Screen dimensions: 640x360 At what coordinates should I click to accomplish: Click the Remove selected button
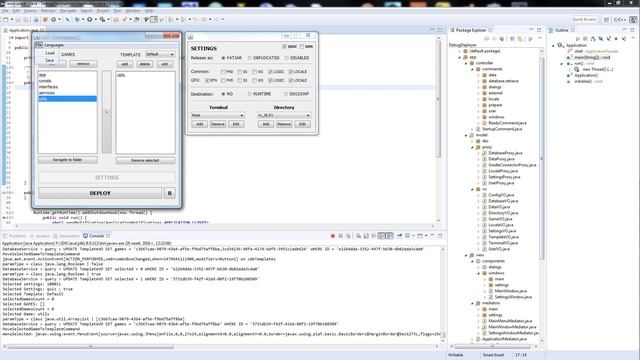(145, 160)
